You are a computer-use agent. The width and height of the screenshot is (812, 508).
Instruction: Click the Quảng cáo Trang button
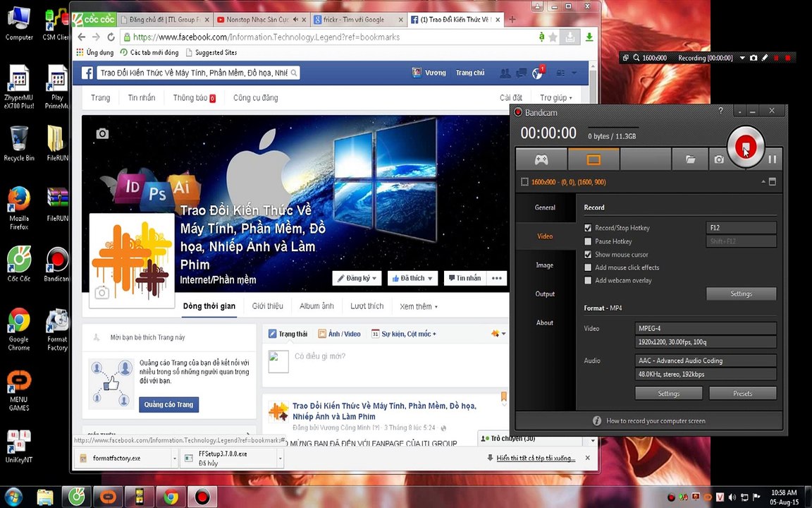pyautogui.click(x=169, y=404)
